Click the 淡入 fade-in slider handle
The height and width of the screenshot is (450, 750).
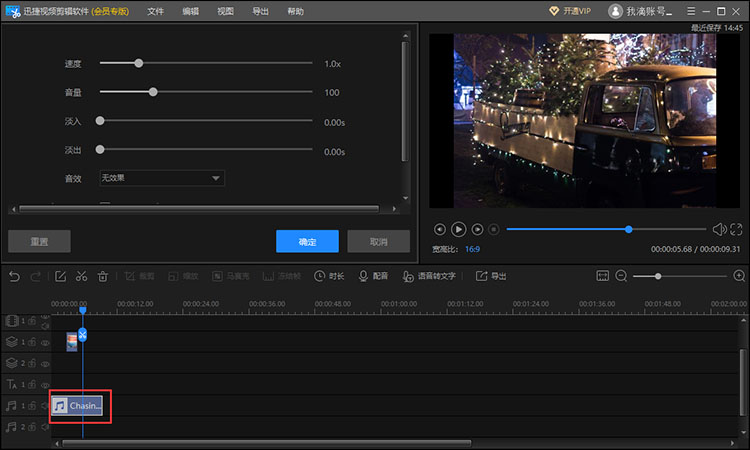pyautogui.click(x=100, y=121)
